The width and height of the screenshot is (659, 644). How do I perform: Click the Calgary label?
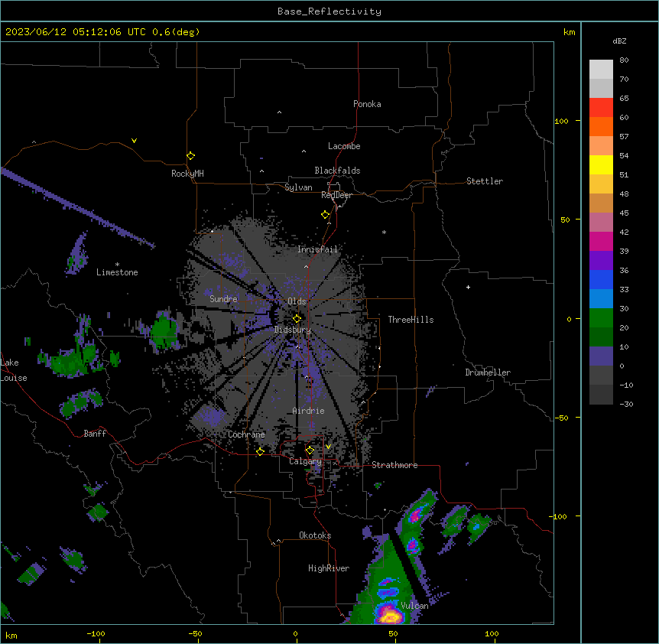(x=306, y=461)
